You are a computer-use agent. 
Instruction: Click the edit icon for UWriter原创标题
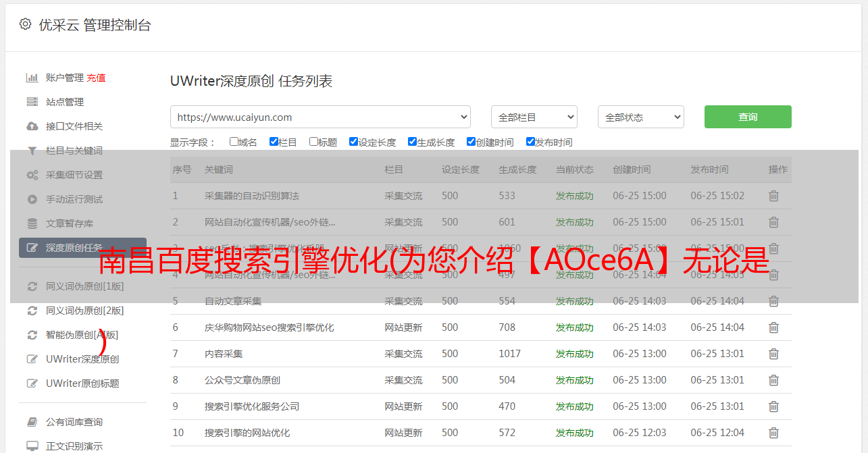tap(32, 383)
